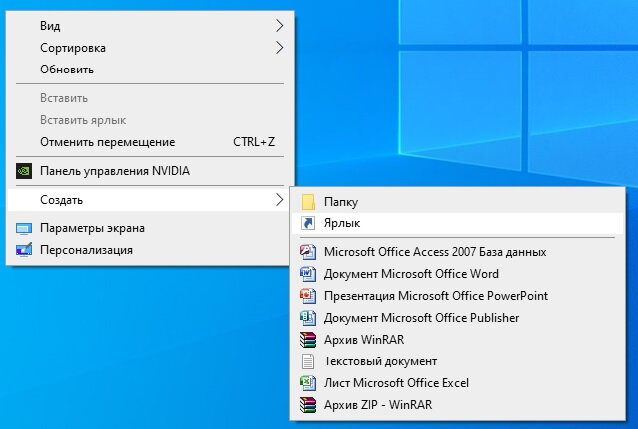Open the Вид menu entry
638x429 pixels.
tap(150, 26)
